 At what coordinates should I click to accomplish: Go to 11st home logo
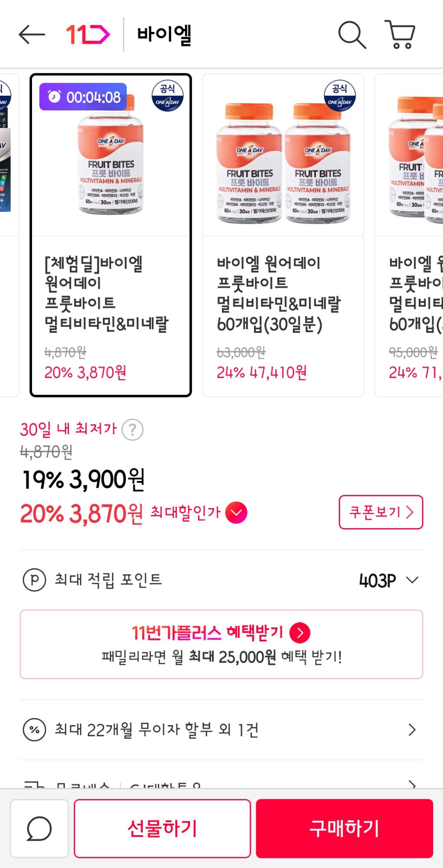[88, 35]
